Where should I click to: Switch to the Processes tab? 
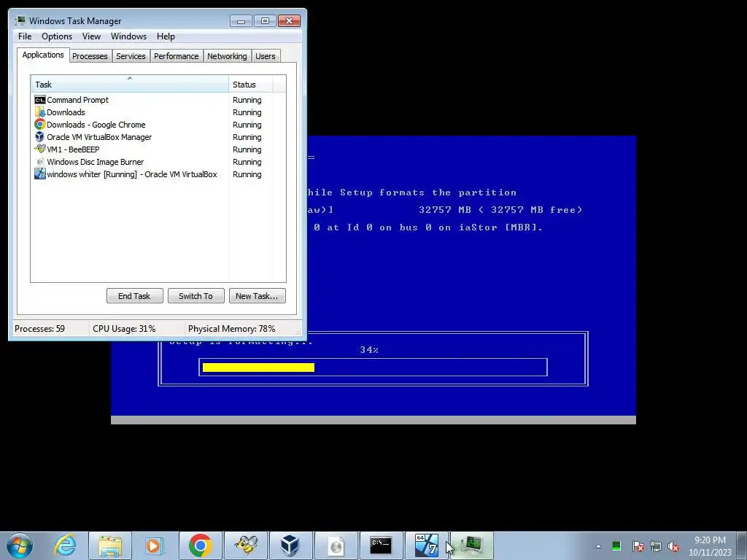(x=90, y=56)
